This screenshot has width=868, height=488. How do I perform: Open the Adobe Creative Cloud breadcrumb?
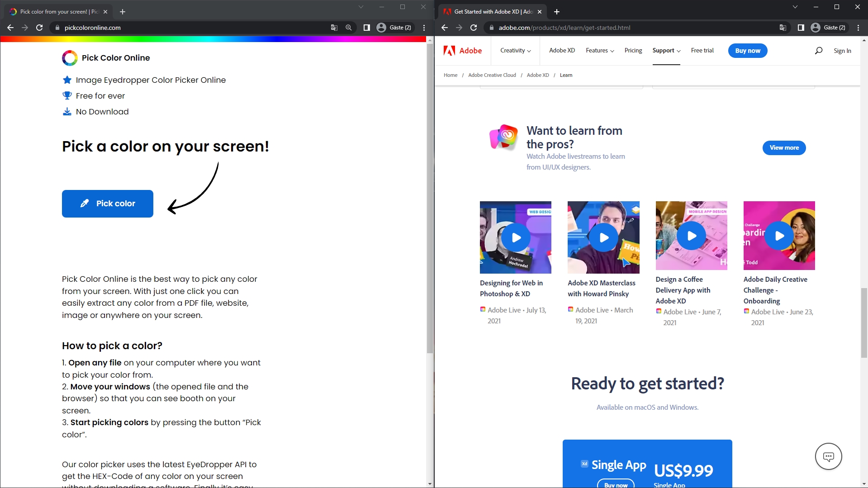click(x=492, y=75)
